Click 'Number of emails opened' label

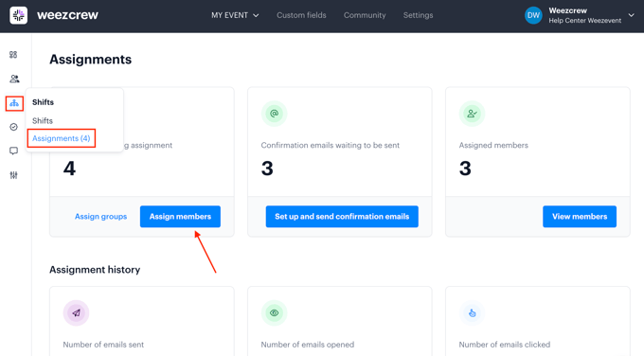click(x=308, y=345)
